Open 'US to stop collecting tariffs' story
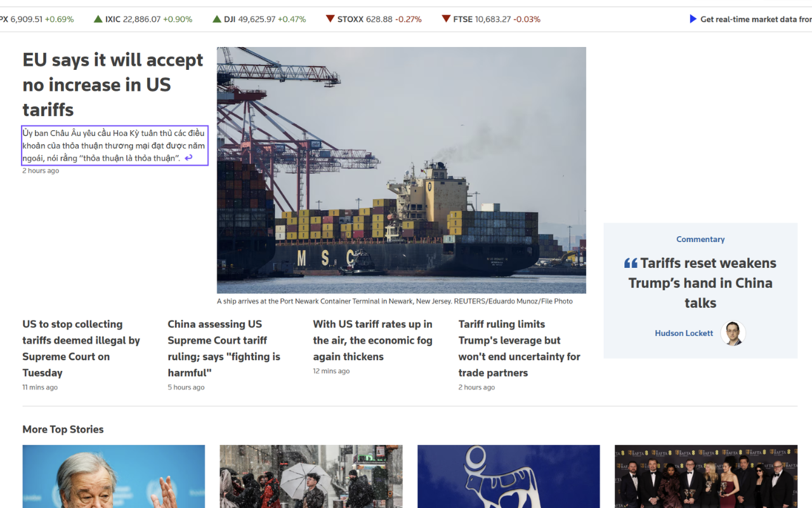This screenshot has width=812, height=508. pos(81,348)
